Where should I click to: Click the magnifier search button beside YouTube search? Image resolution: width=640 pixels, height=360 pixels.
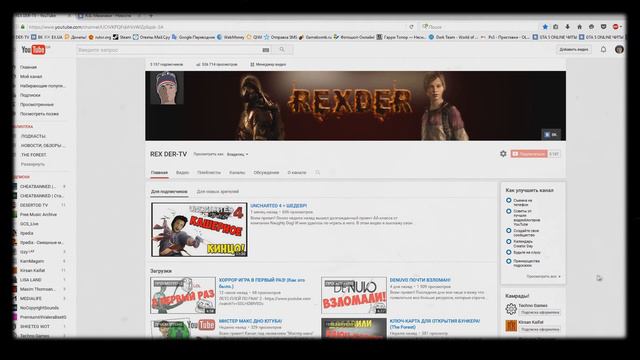[282, 50]
